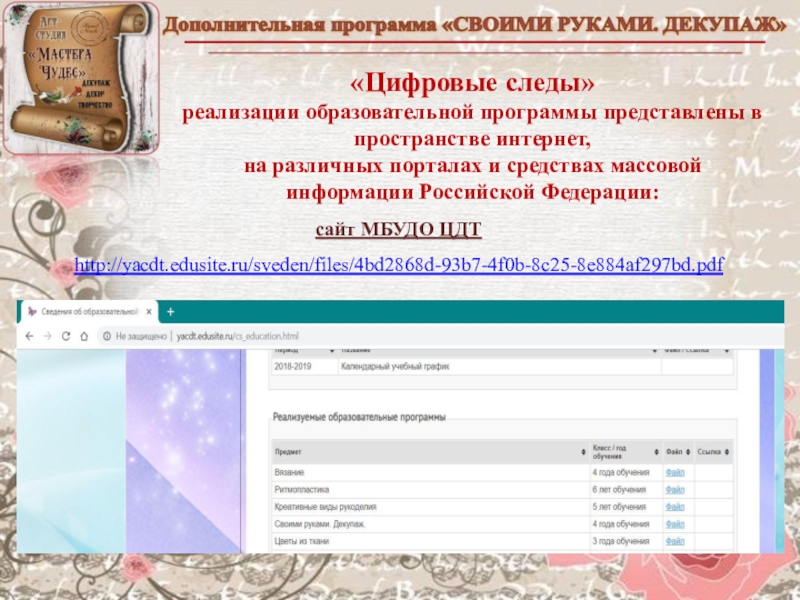Viewport: 800px width, 600px height.
Task: Reload the page with refresh icon
Action: pos(66,336)
